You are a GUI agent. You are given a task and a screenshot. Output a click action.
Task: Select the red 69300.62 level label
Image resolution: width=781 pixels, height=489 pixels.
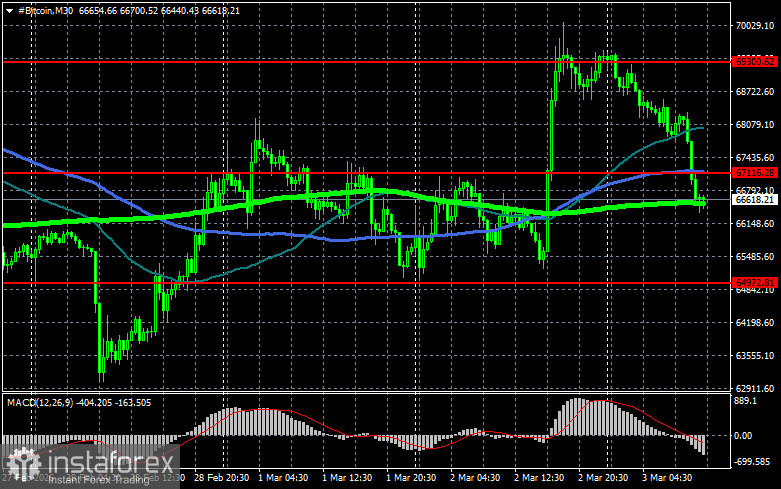coord(755,62)
